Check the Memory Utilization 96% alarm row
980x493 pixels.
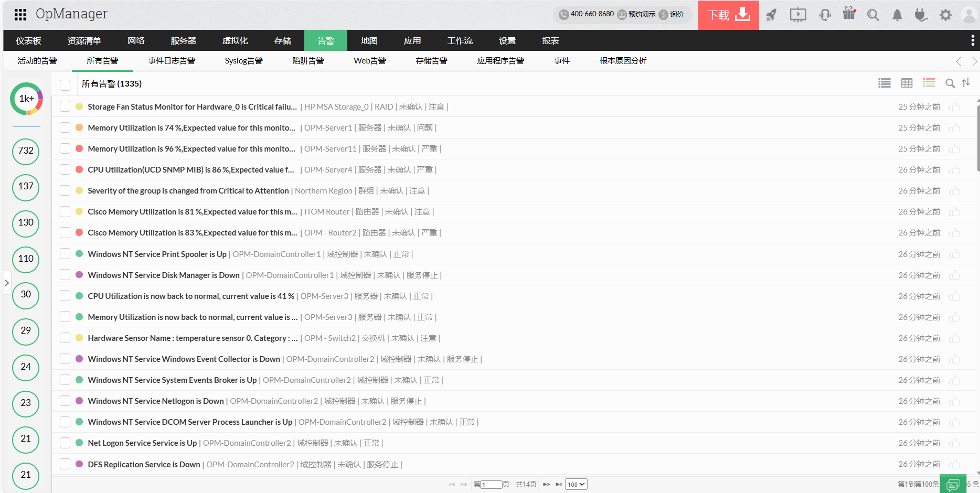[65, 148]
